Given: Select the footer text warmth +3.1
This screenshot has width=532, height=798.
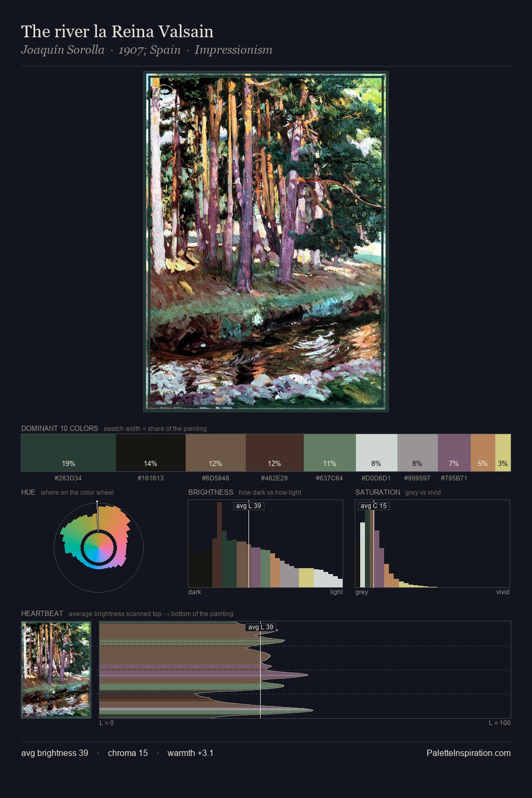Looking at the screenshot, I should (190, 753).
